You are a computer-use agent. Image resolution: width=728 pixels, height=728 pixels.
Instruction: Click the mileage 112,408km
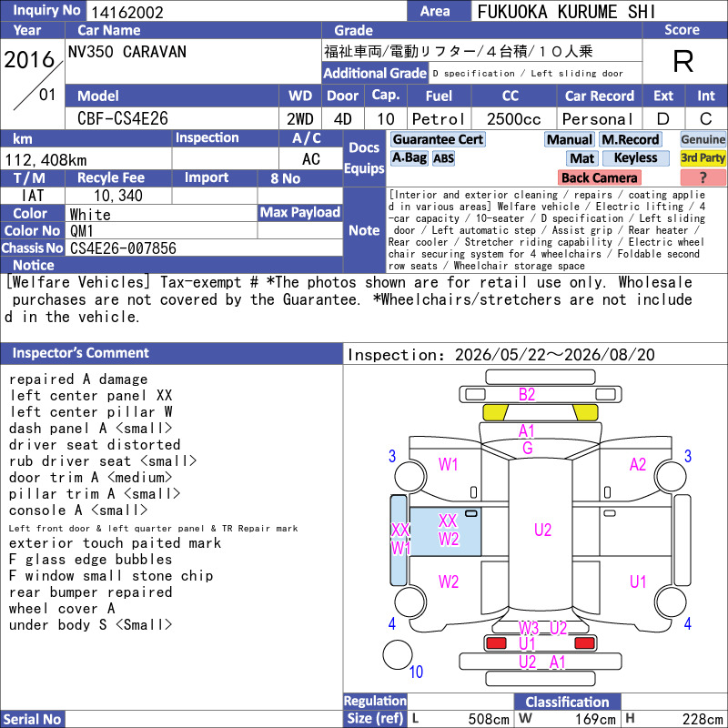pos(45,160)
